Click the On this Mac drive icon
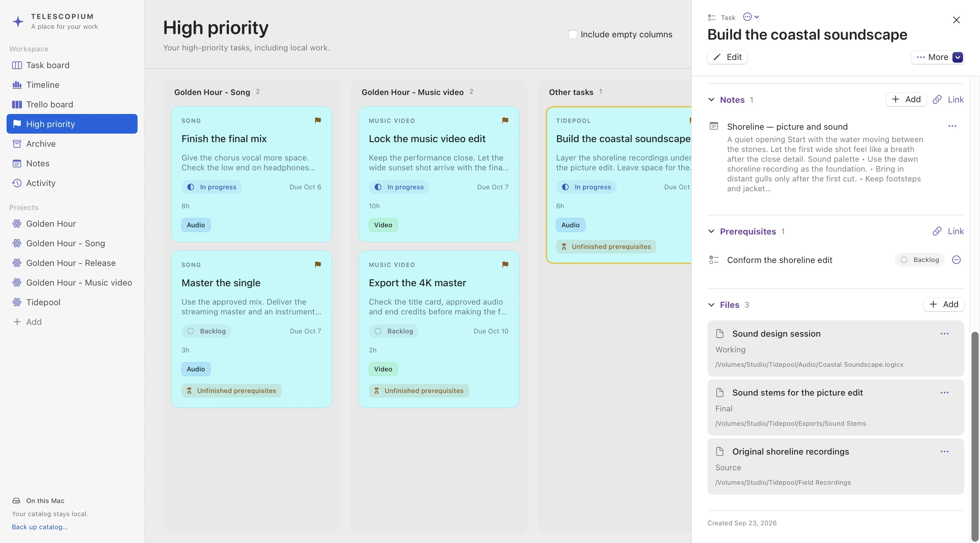 tap(16, 501)
